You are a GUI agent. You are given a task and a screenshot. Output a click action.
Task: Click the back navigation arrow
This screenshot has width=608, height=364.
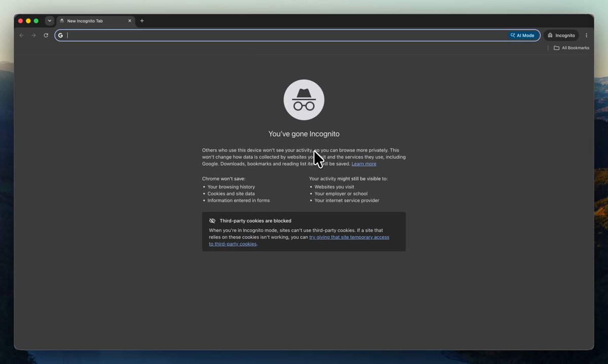pyautogui.click(x=22, y=35)
